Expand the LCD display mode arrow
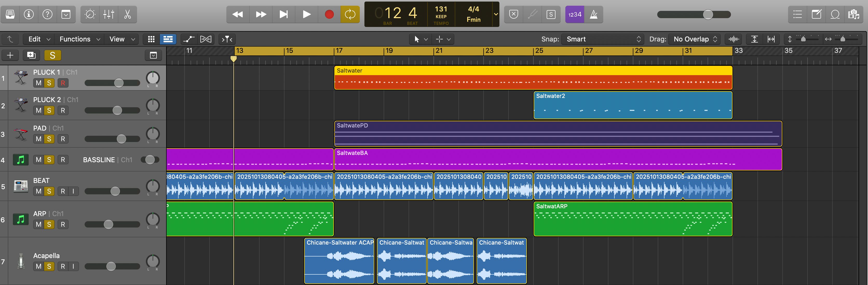The width and height of the screenshot is (868, 285). click(496, 15)
